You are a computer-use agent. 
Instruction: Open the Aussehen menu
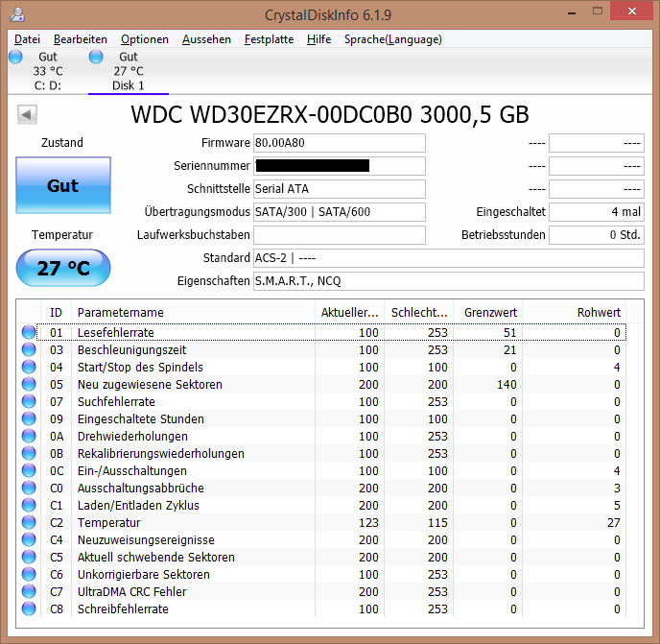(206, 39)
